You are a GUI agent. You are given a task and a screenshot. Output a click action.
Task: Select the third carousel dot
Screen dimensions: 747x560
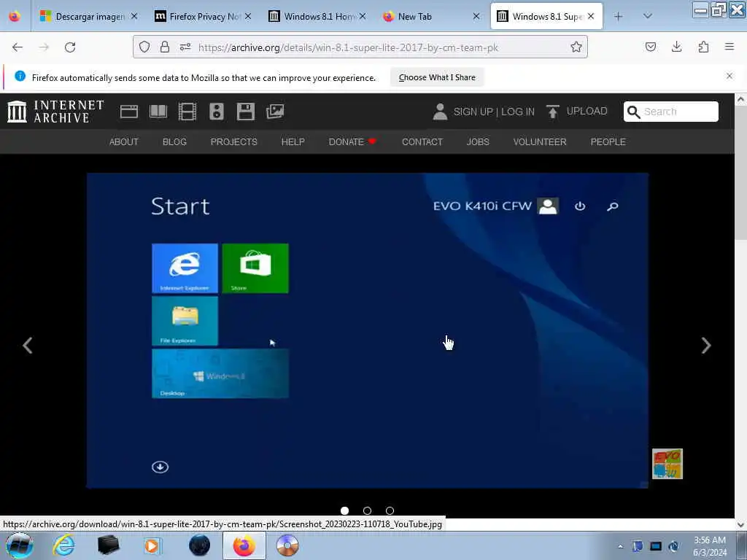[x=390, y=510]
